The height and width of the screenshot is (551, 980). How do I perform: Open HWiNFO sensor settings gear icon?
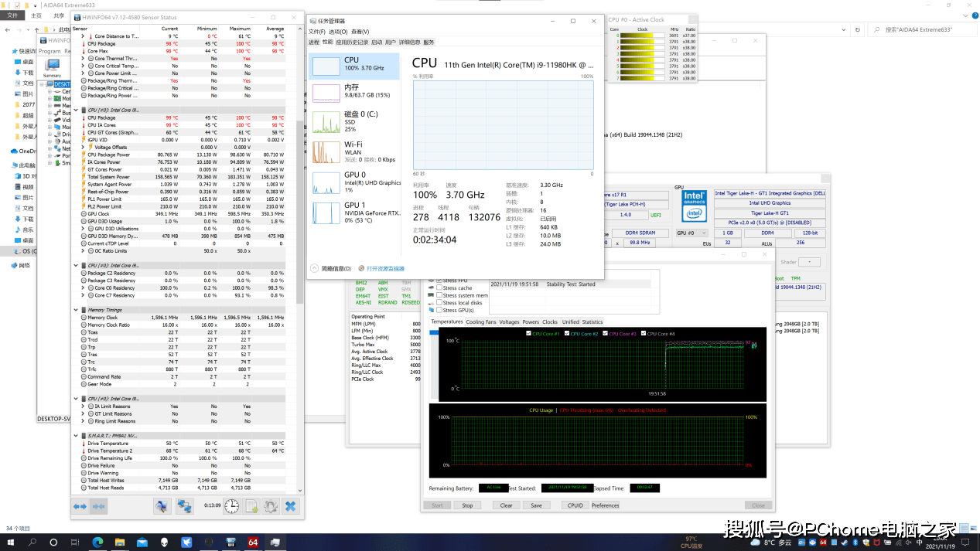click(x=271, y=506)
